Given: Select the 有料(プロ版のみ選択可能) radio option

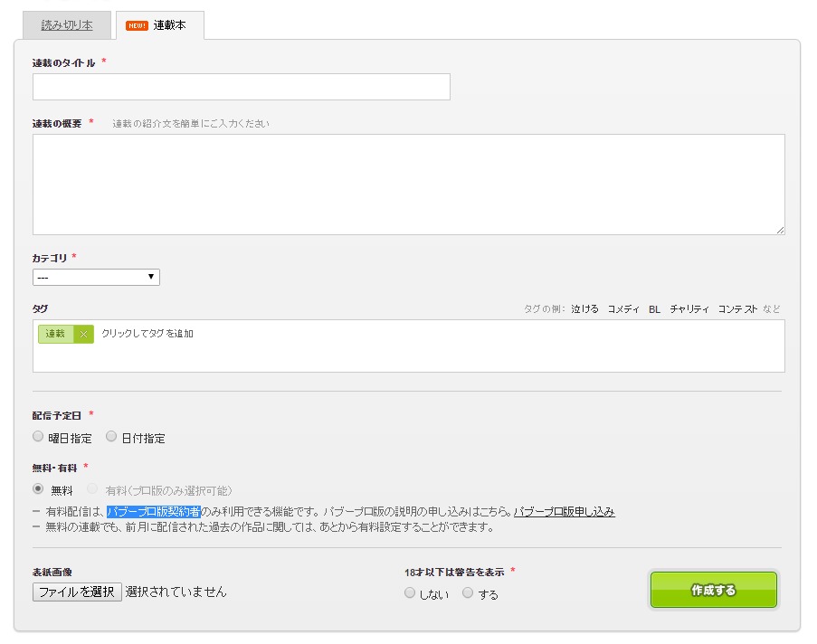Looking at the screenshot, I should (92, 488).
